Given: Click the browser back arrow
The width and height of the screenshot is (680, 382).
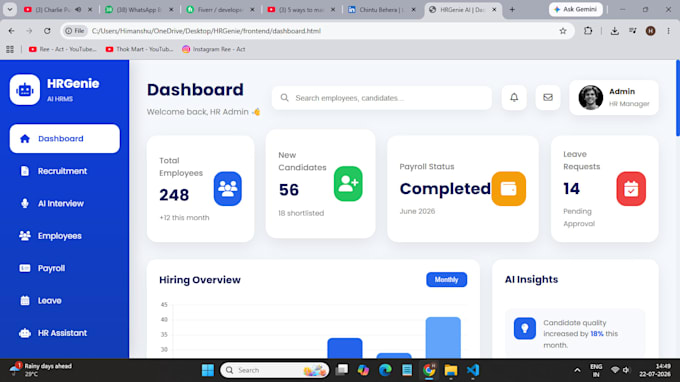Looking at the screenshot, I should tap(11, 31).
